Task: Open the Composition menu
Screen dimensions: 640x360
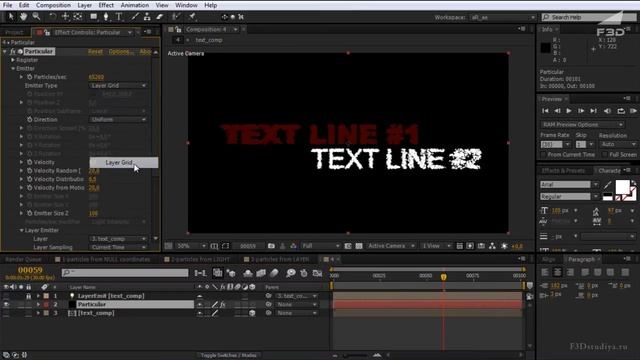Action: 53,5
